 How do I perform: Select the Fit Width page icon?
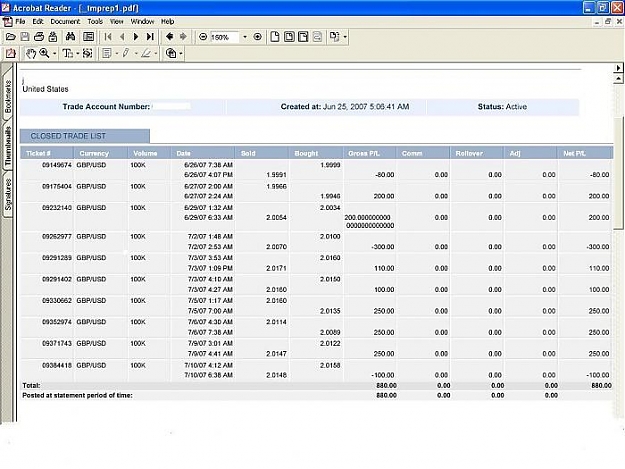pos(303,37)
